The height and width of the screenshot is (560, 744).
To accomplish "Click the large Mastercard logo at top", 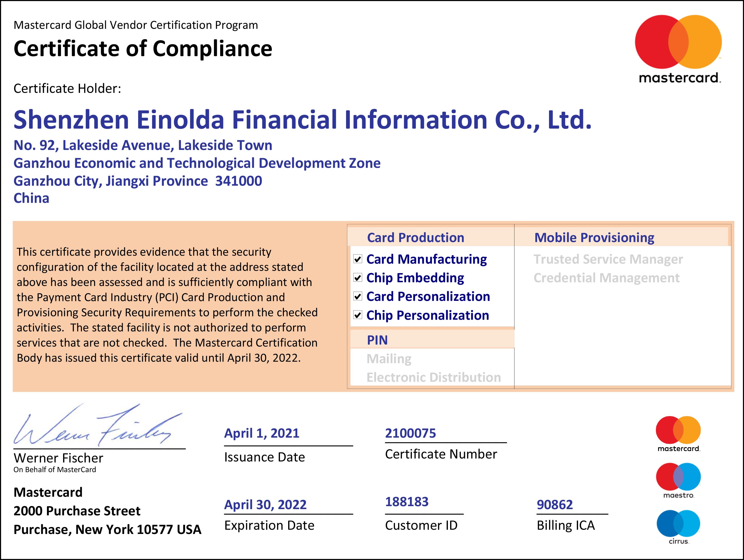I will click(x=678, y=49).
